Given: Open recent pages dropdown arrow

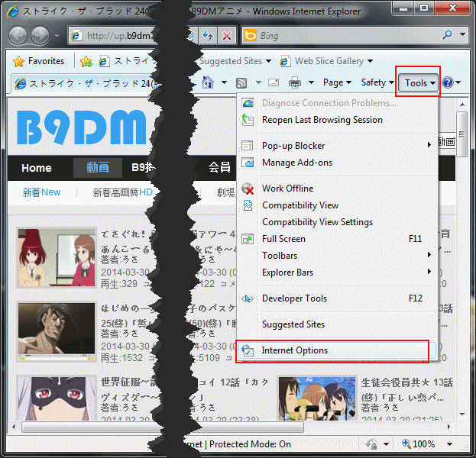Looking at the screenshot, I should (57, 36).
